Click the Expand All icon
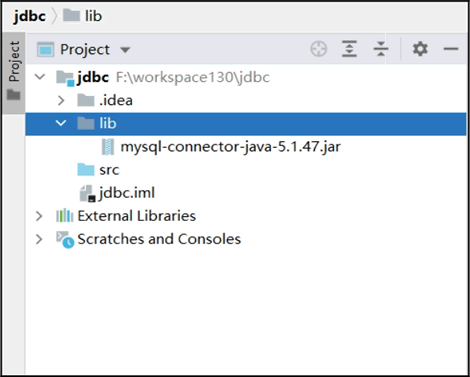 349,49
